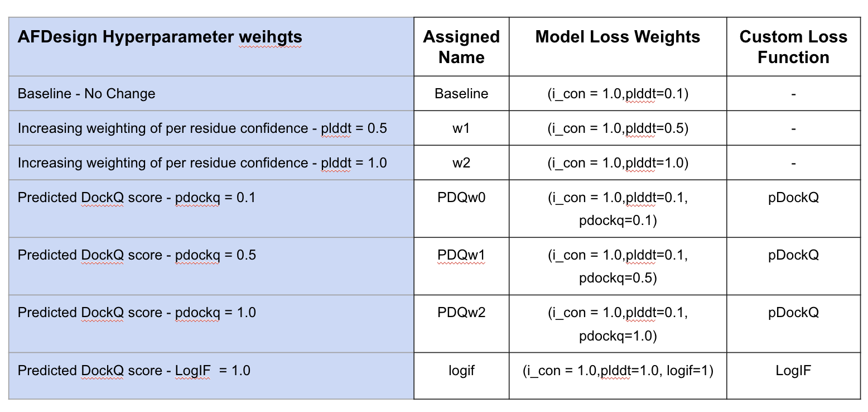This screenshot has height=412, width=868.
Task: Select the "PDQw0" name cell
Action: click(x=461, y=197)
